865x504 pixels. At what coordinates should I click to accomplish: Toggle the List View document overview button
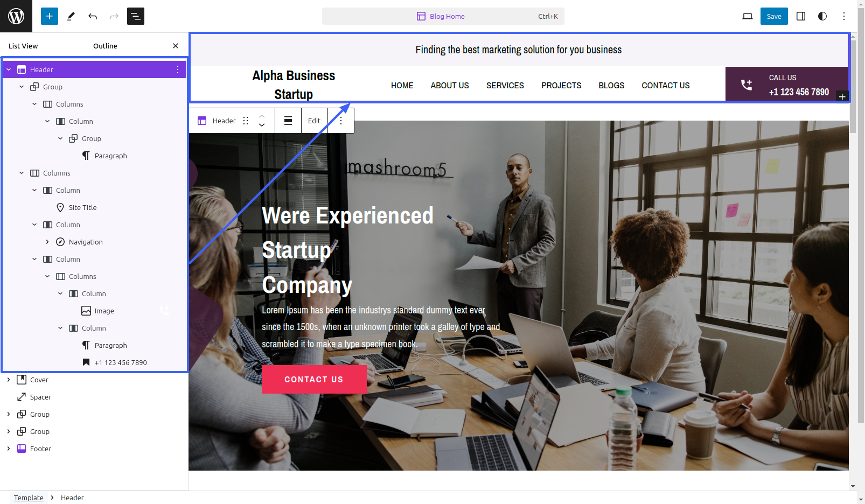(136, 16)
